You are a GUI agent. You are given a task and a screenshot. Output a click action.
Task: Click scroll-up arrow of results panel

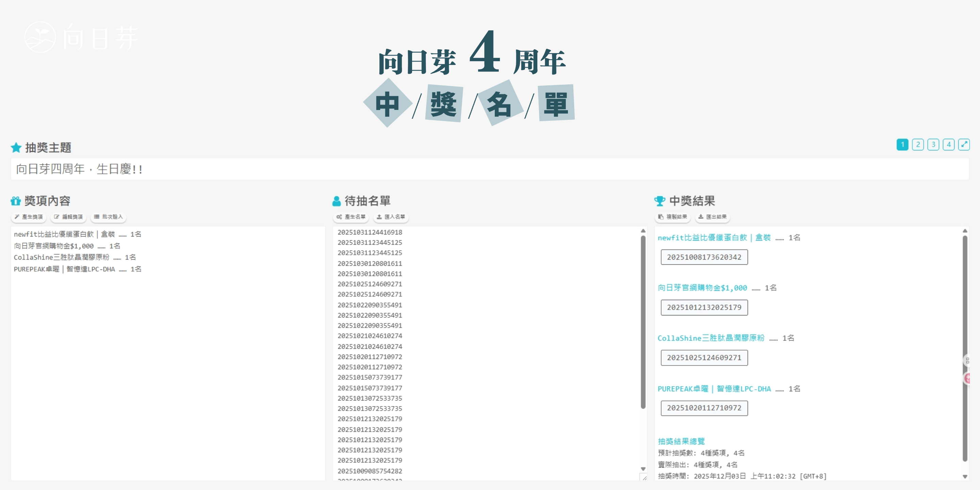tap(965, 231)
